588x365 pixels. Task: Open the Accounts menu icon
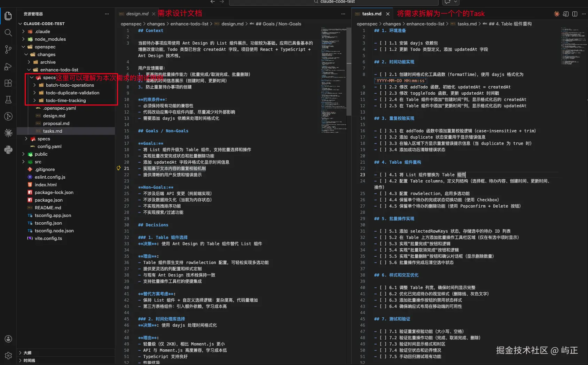[x=8, y=339]
